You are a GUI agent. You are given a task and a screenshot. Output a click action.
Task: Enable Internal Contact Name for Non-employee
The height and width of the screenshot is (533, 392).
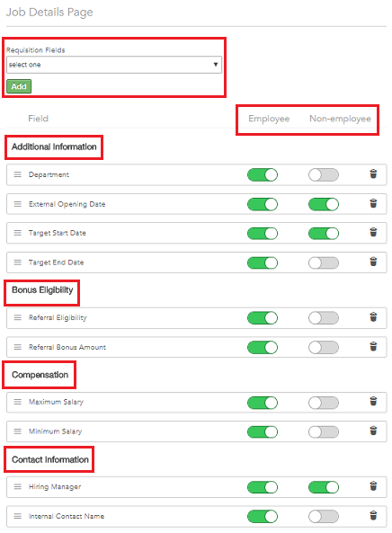click(324, 517)
